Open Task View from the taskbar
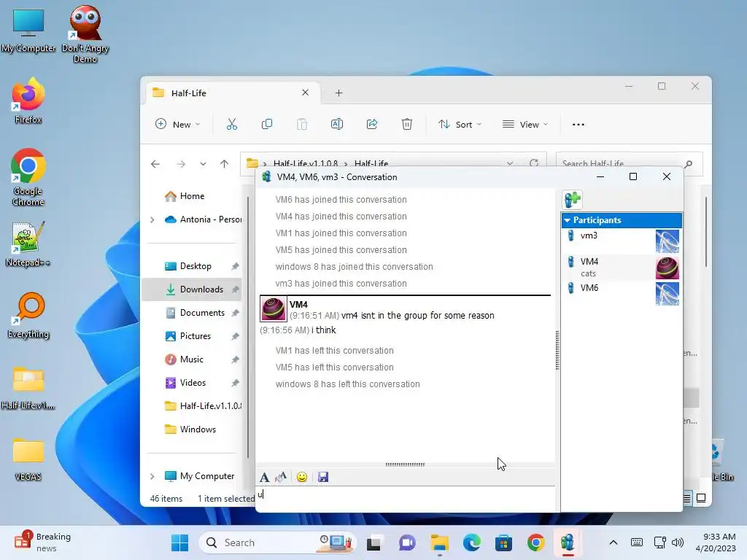The image size is (747, 560). click(x=373, y=542)
